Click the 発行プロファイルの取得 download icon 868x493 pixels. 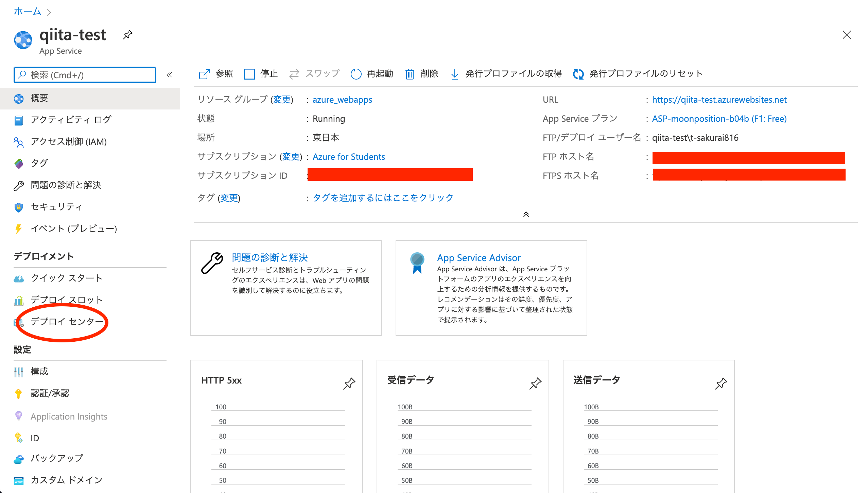tap(455, 74)
